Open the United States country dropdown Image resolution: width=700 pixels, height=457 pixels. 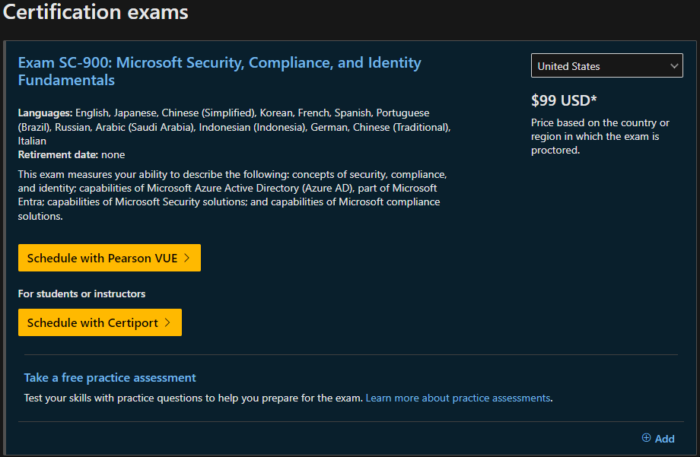606,66
